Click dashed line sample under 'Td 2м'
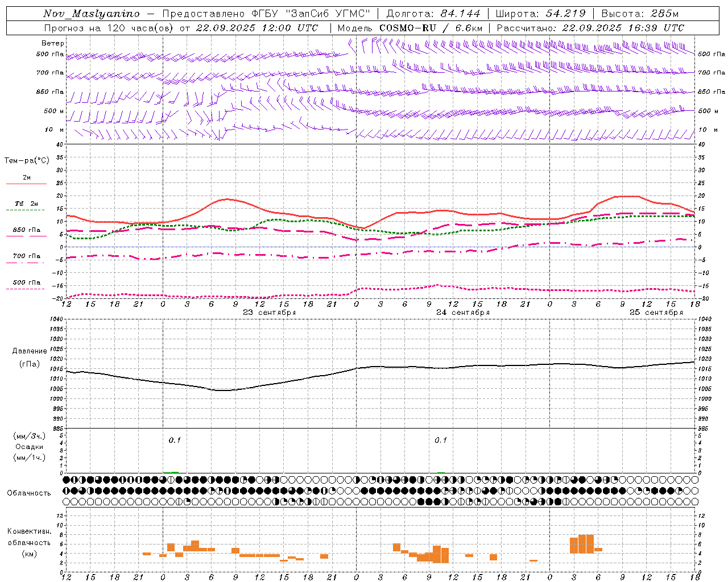Screen dimensions: 728x582 (x=25, y=210)
